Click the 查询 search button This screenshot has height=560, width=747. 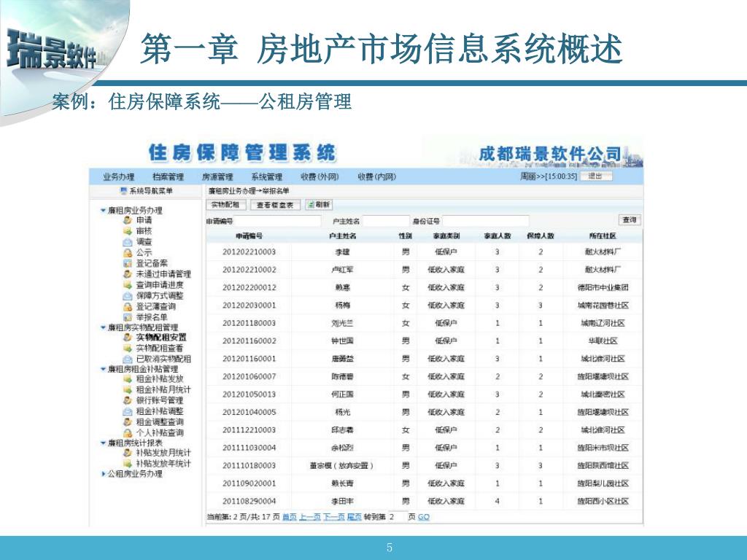[630, 220]
